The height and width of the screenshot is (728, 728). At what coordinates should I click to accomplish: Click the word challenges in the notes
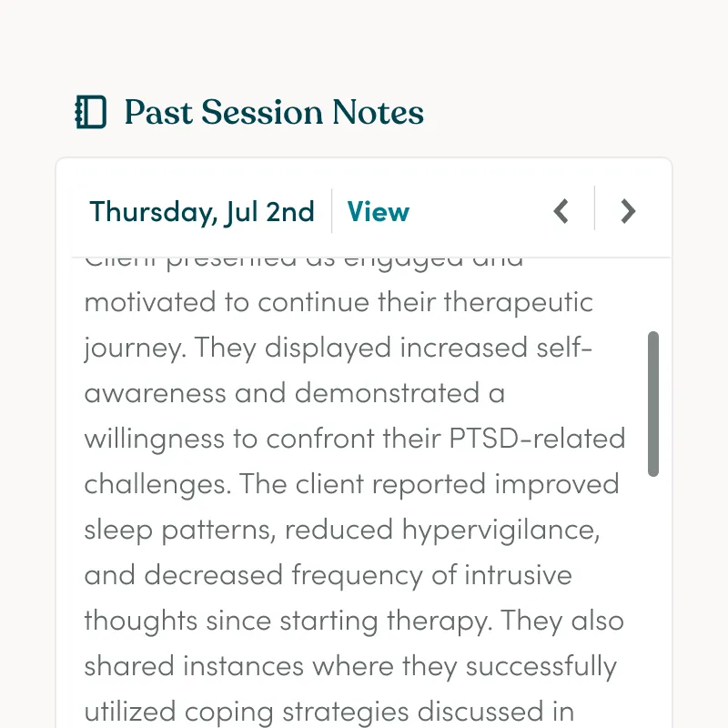[x=157, y=484]
